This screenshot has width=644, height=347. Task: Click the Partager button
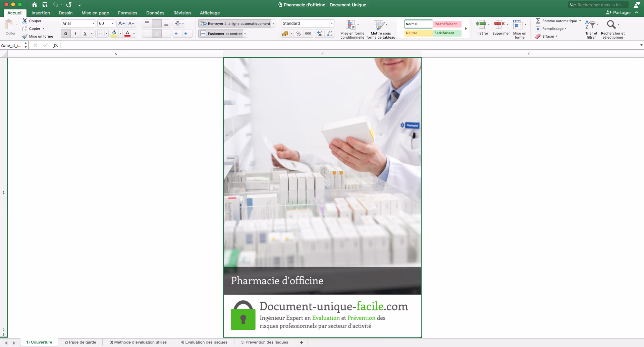pos(619,13)
